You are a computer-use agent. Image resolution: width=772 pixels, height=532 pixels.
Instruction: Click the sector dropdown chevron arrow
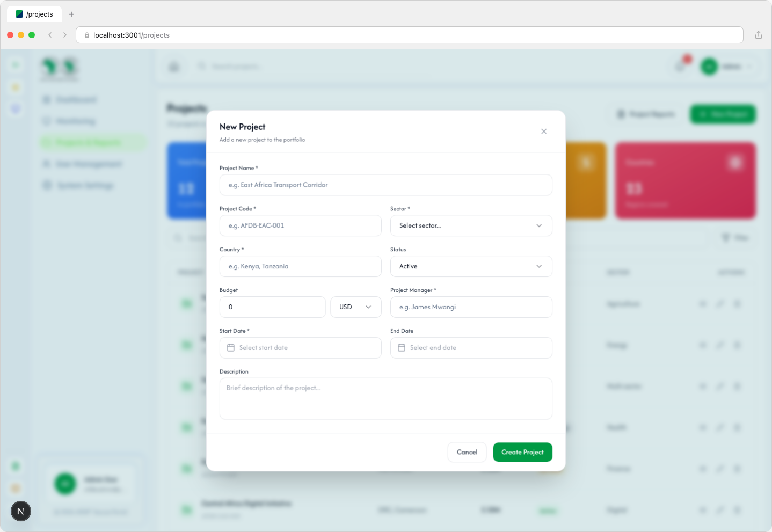(539, 225)
